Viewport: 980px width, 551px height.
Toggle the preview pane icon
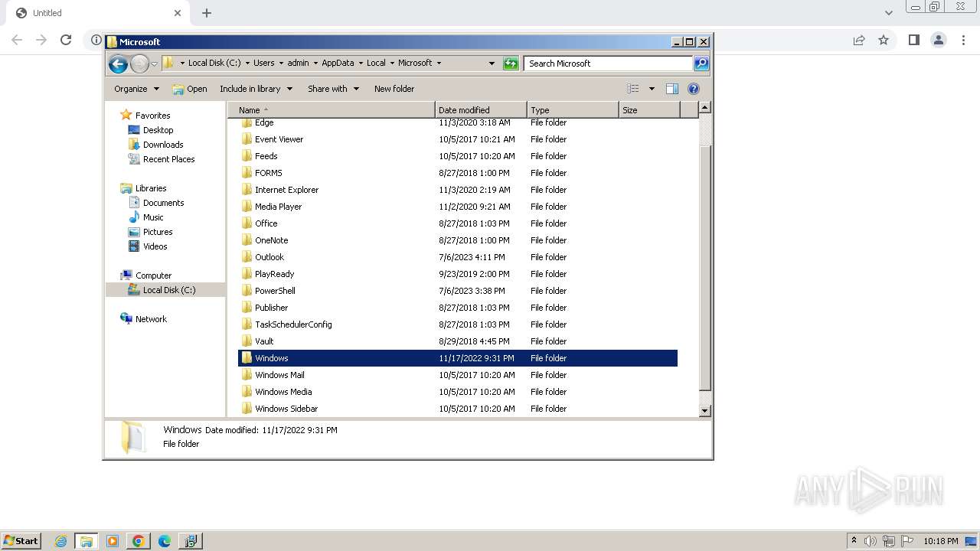click(x=671, y=89)
